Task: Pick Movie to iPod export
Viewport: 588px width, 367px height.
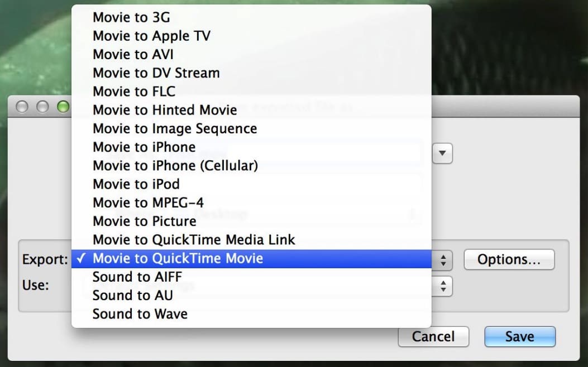Action: click(136, 184)
